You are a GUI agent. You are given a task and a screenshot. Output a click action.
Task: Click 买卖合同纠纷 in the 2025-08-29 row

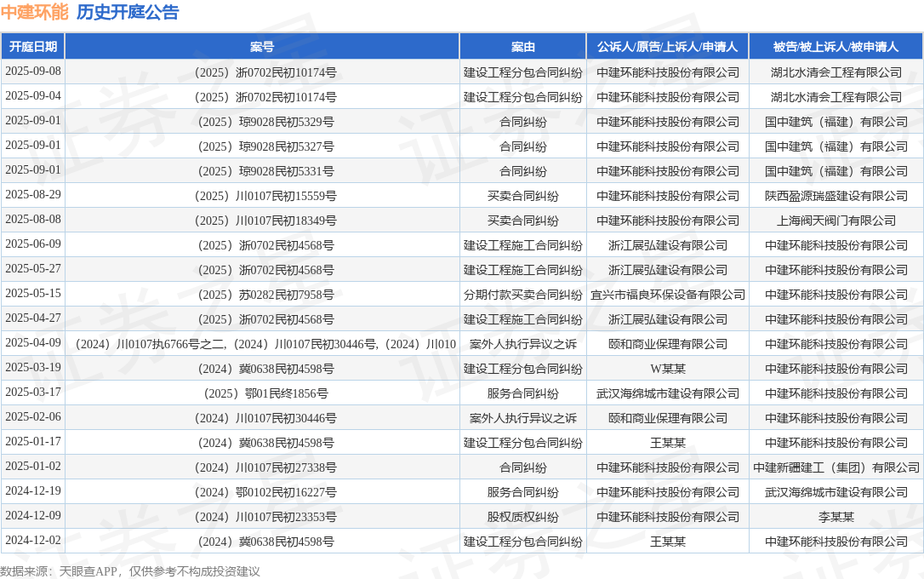pos(522,197)
